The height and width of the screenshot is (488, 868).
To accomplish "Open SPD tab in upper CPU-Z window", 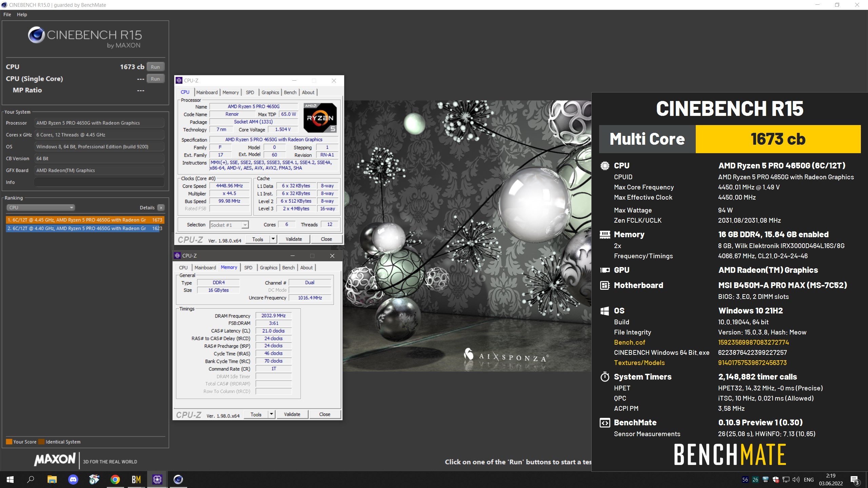I will click(x=250, y=92).
